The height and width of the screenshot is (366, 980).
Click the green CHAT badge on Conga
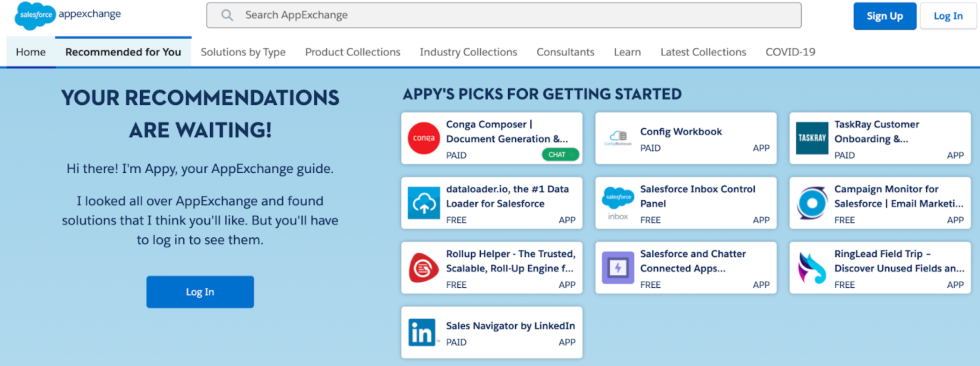(x=560, y=154)
